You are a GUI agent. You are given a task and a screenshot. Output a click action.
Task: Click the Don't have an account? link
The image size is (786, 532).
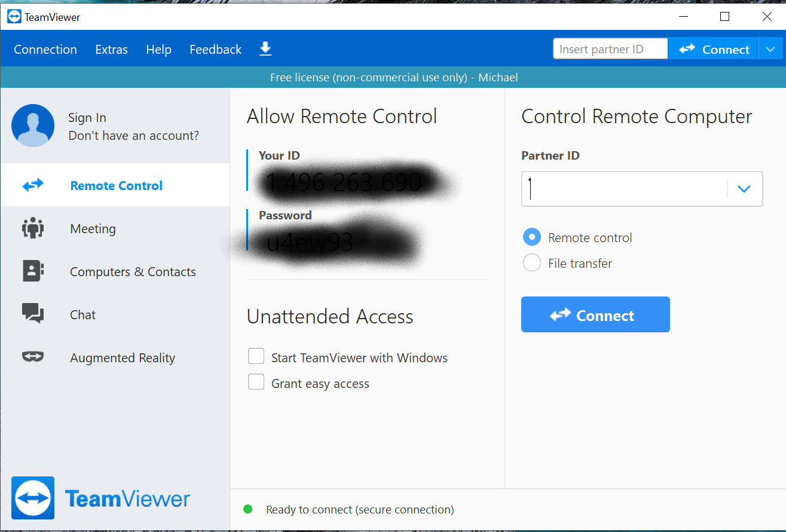point(134,136)
